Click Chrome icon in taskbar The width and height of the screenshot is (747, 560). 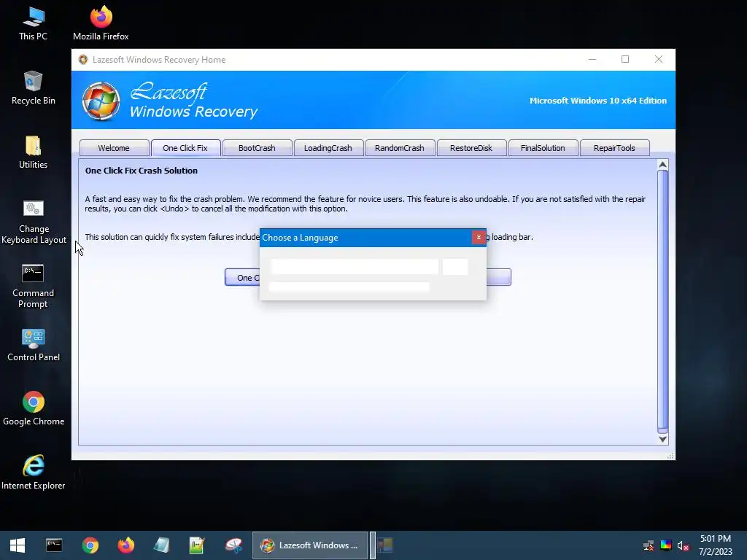pos(90,545)
